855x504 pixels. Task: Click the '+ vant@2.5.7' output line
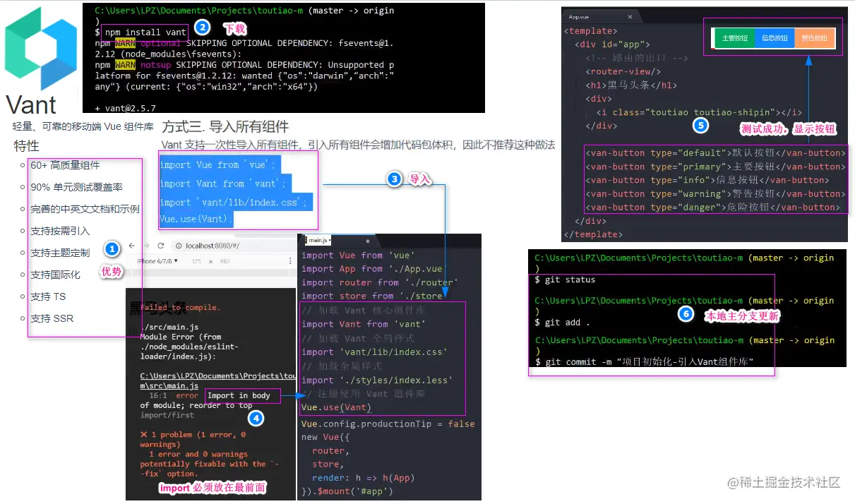click(125, 108)
